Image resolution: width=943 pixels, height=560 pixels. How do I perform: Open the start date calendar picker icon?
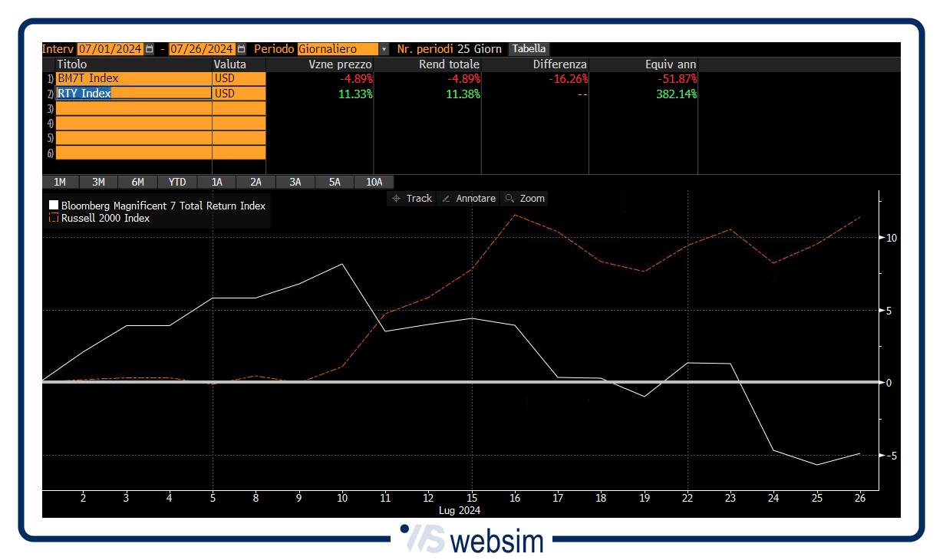pos(150,49)
